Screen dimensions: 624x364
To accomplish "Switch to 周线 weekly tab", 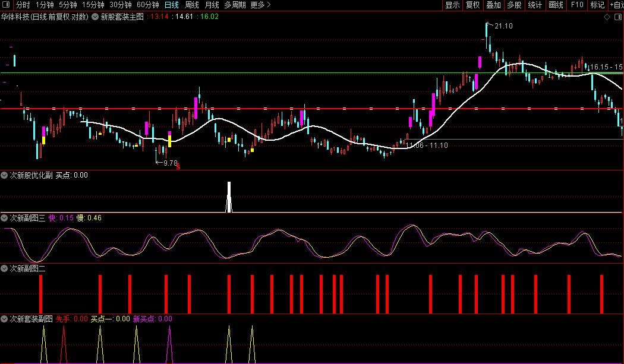I will click(192, 5).
